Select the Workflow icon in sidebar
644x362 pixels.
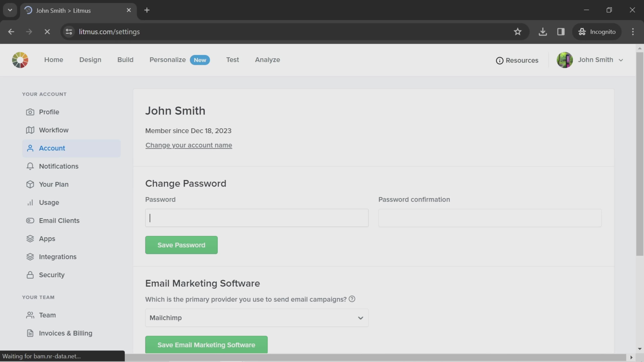pyautogui.click(x=30, y=130)
